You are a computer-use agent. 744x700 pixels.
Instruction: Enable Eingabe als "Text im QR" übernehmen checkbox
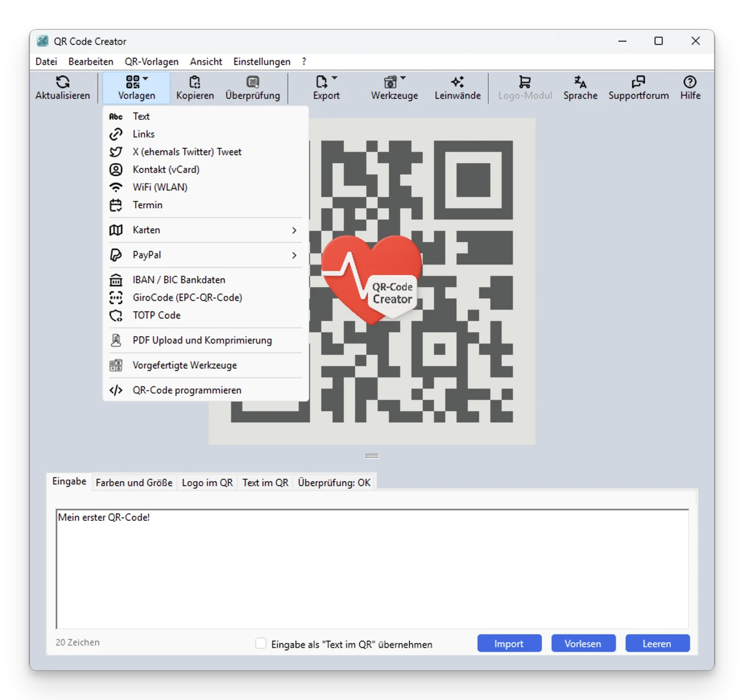point(261,644)
